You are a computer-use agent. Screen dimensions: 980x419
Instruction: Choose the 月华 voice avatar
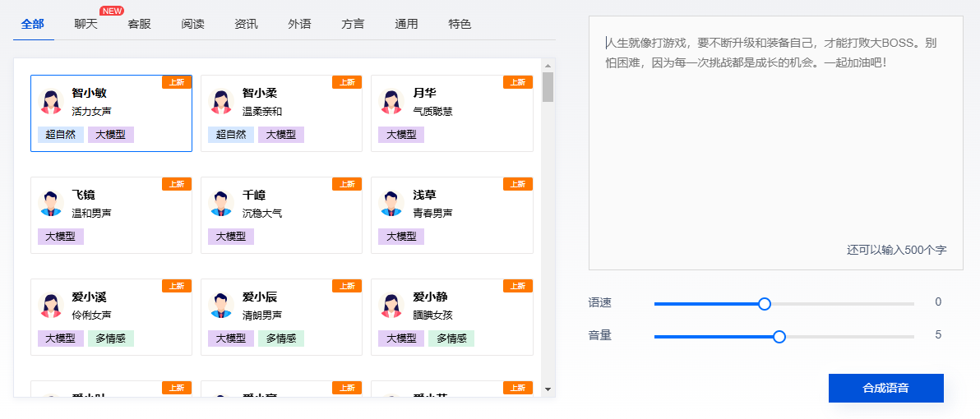click(x=392, y=101)
